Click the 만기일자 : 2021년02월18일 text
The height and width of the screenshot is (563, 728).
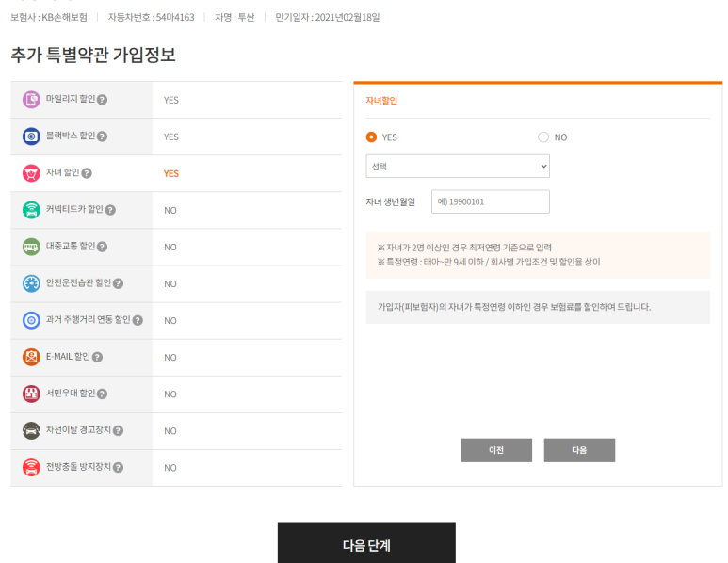[x=328, y=17]
